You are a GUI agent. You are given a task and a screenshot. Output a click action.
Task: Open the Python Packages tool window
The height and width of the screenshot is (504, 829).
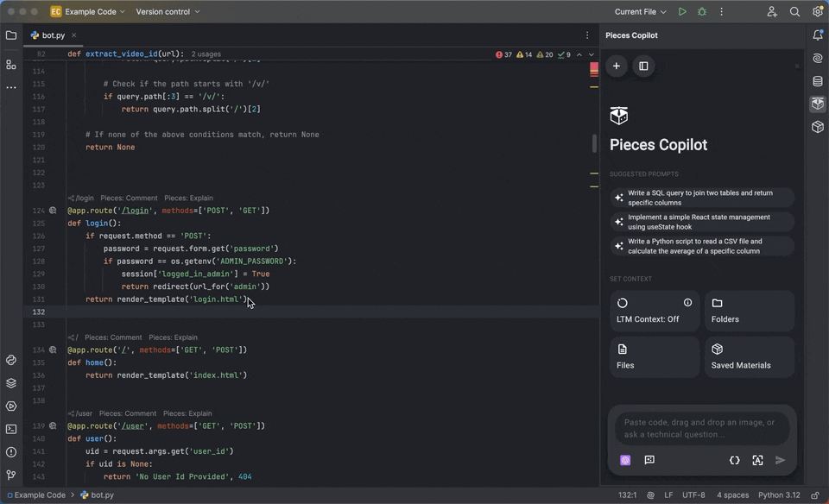coord(11,360)
